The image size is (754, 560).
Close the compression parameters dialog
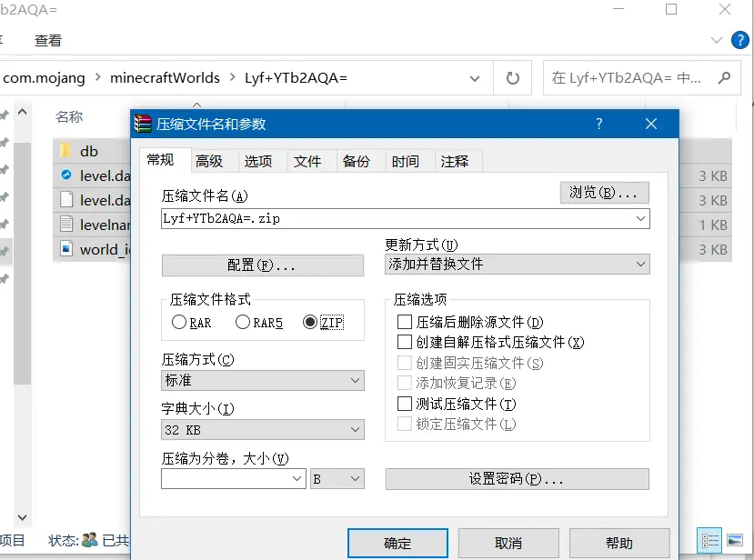click(x=651, y=124)
